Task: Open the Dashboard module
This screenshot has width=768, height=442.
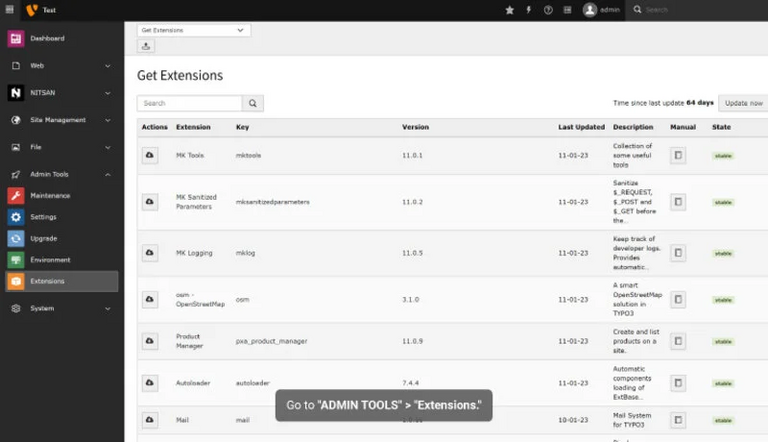Action: [x=61, y=38]
